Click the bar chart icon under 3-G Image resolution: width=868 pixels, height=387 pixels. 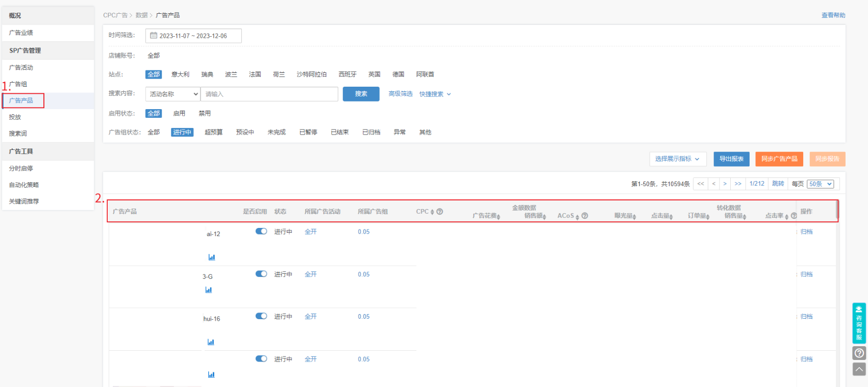point(208,290)
